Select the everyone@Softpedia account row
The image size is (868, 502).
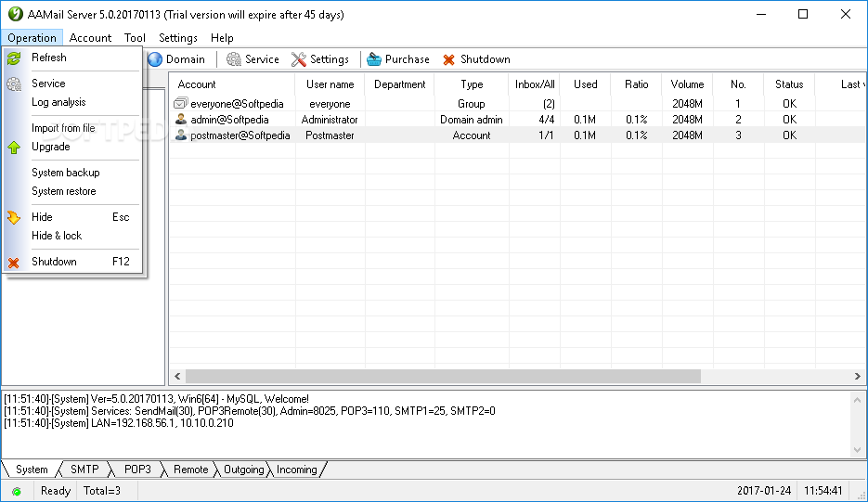(x=517, y=104)
